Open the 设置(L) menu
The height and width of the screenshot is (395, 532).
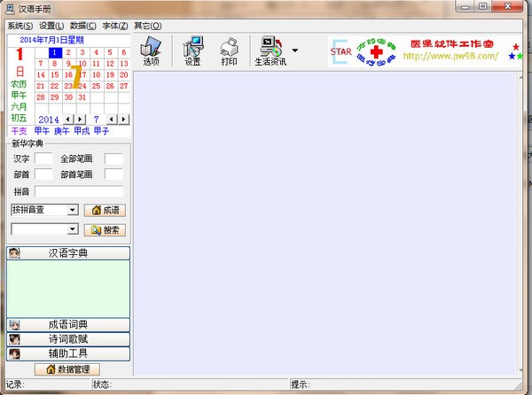click(x=51, y=26)
